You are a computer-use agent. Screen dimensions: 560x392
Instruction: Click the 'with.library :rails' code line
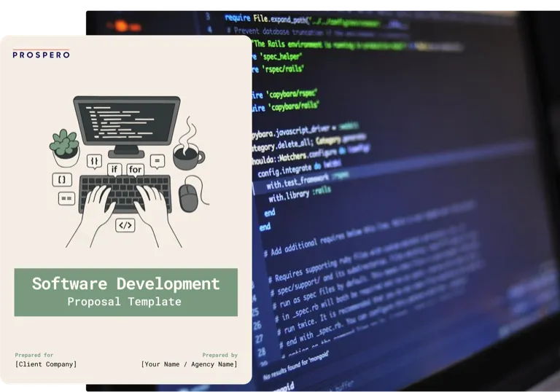[299, 194]
